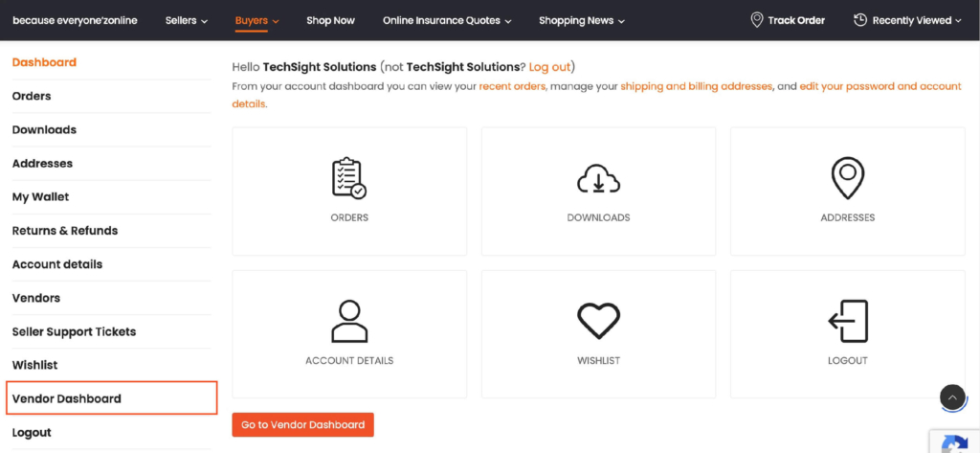Select Addresses in the sidebar menu
This screenshot has height=453, width=980.
point(42,164)
